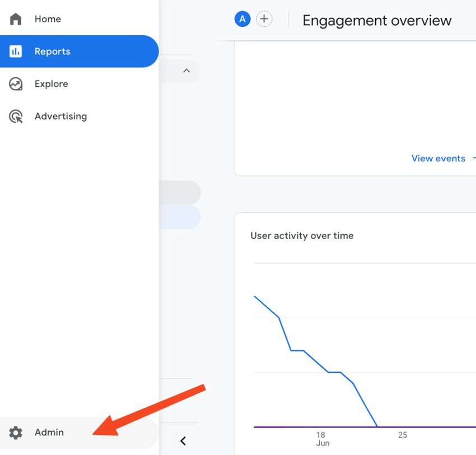This screenshot has width=476, height=455.
Task: Select Advertising in the sidebar
Action: click(x=60, y=116)
